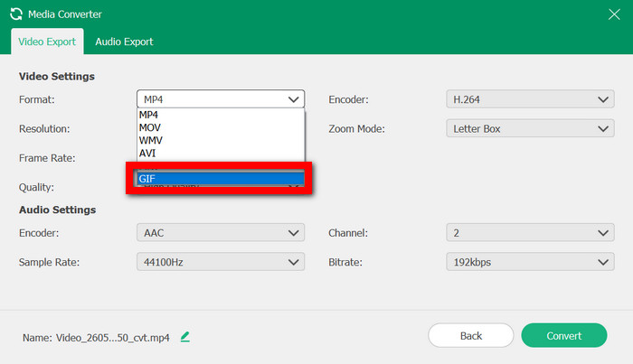This screenshot has width=633, height=364.
Task: Click the Resolution label
Action: pos(44,129)
